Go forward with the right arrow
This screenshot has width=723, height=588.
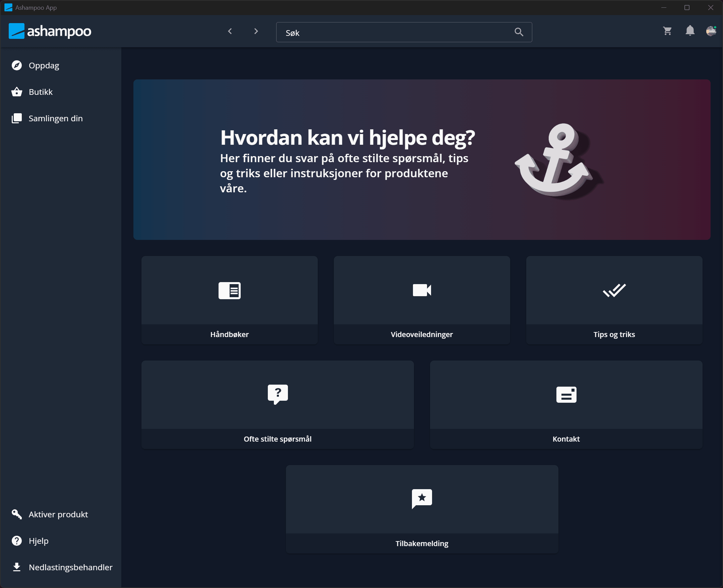click(x=256, y=31)
